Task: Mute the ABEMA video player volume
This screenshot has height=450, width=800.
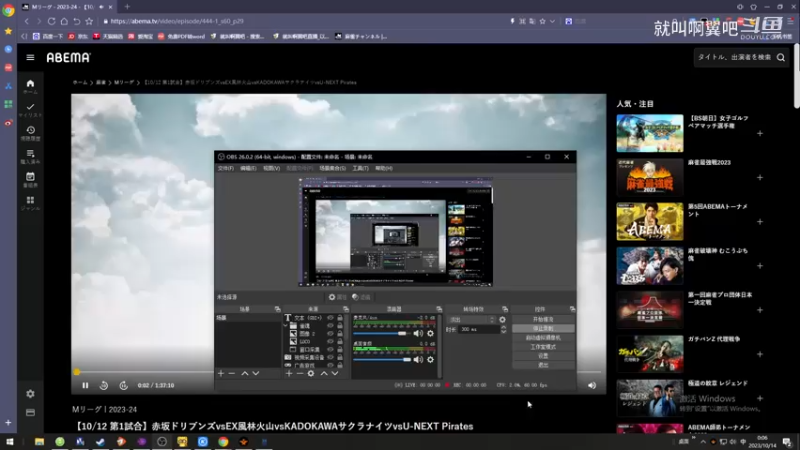Action: coord(592,386)
